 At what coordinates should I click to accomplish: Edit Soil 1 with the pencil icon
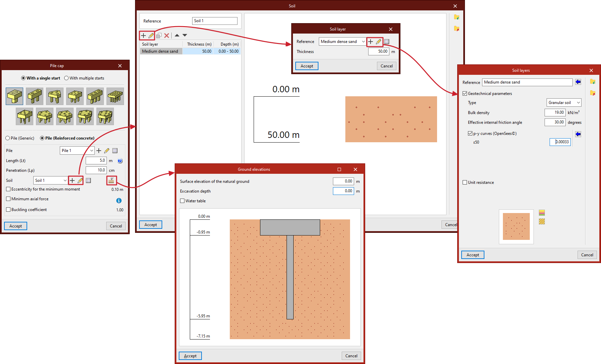pos(80,180)
